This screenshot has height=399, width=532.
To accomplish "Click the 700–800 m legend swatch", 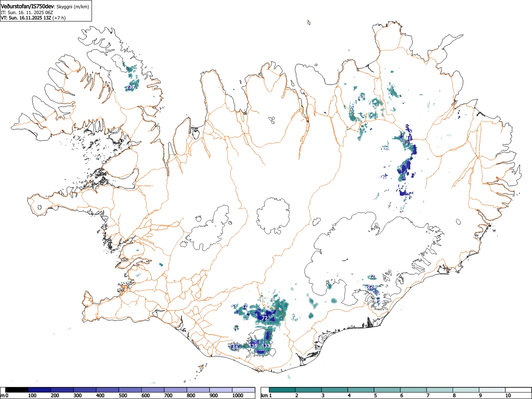I will tap(175, 390).
